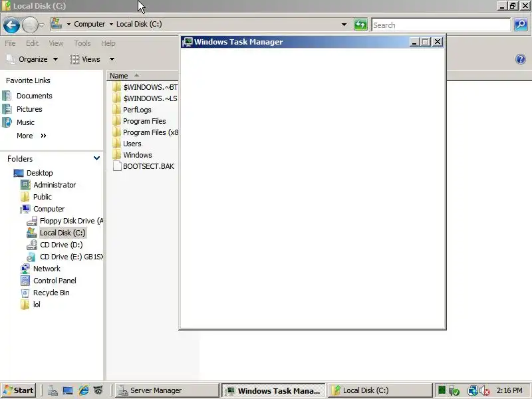Open the Help menu
Screen dimensions: 532x399
pos(108,43)
